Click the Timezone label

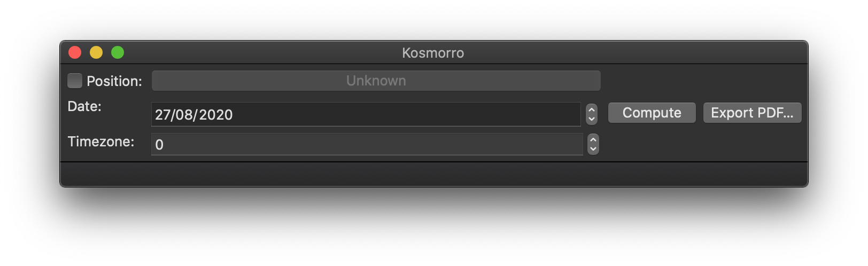tap(101, 142)
